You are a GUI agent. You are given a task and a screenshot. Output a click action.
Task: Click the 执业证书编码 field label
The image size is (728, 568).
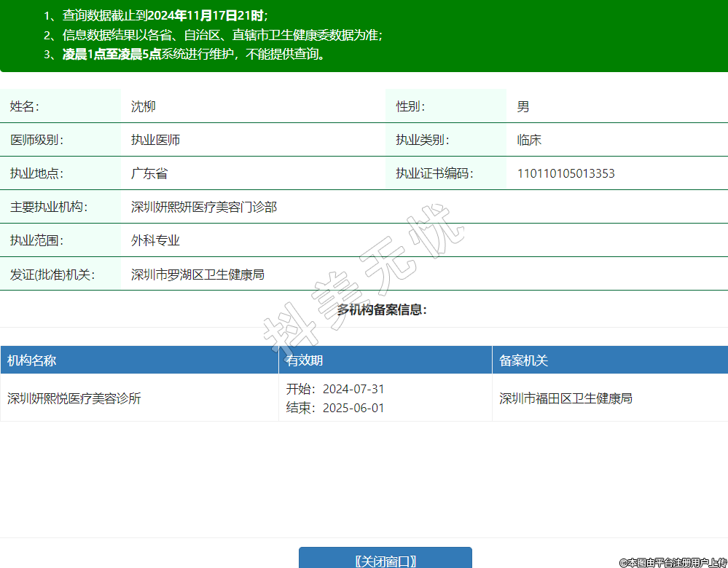tap(434, 173)
